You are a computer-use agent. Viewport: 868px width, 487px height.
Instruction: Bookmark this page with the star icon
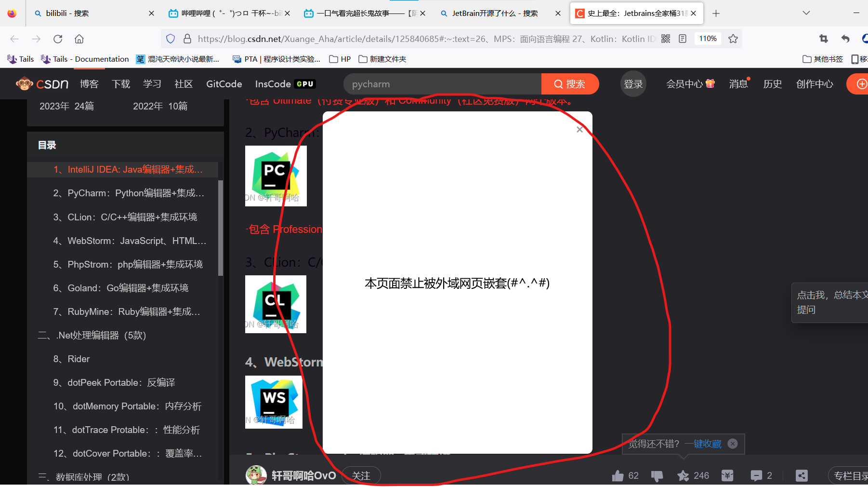(x=733, y=39)
